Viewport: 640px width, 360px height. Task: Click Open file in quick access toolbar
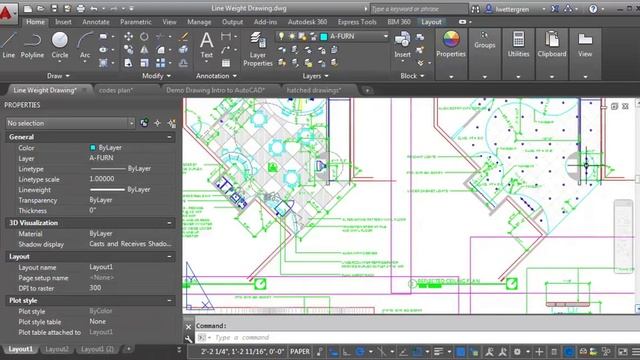pyautogui.click(x=40, y=8)
